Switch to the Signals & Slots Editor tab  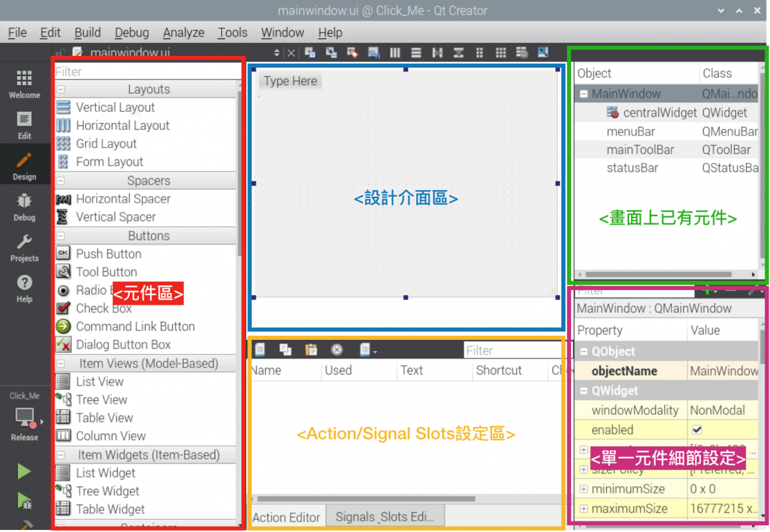tap(385, 515)
